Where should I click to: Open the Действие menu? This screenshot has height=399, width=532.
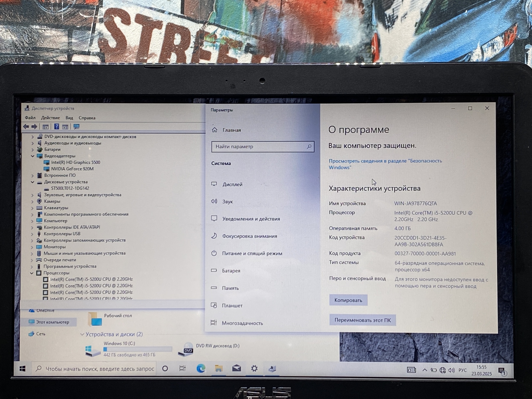point(50,118)
